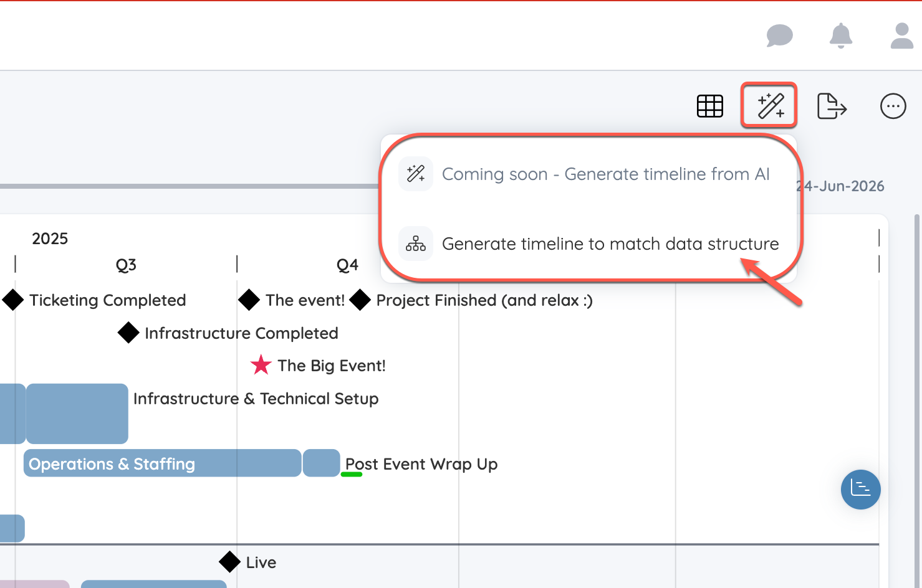The width and height of the screenshot is (922, 588).
Task: Click the hierarchy icon in the dropdown menu
Action: 416,244
